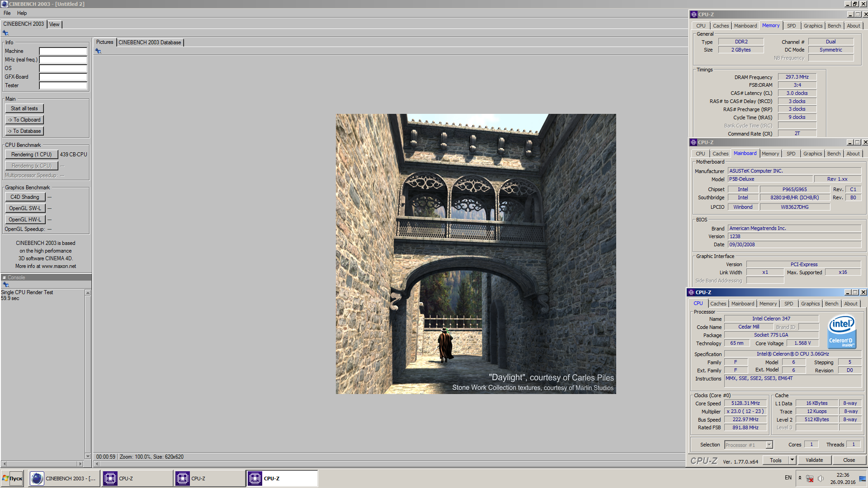Click the Validate button in CPU-Z
This screenshot has height=488, width=868.
[x=814, y=460]
